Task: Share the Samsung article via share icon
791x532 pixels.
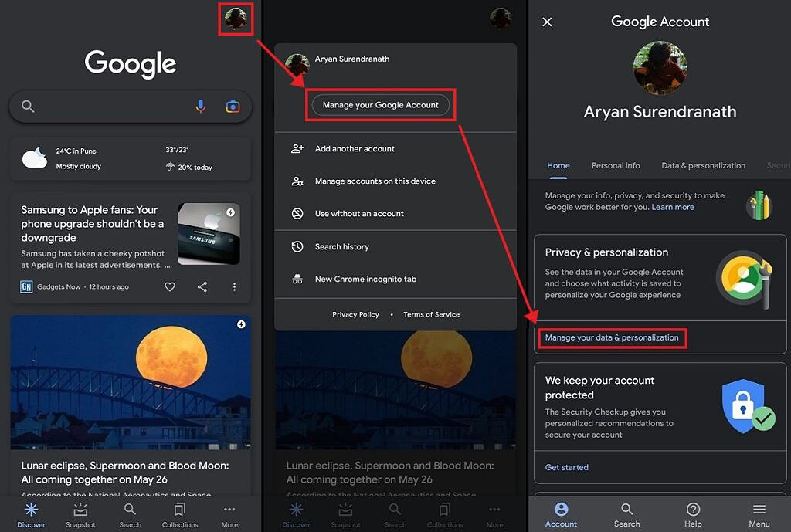Action: click(202, 287)
